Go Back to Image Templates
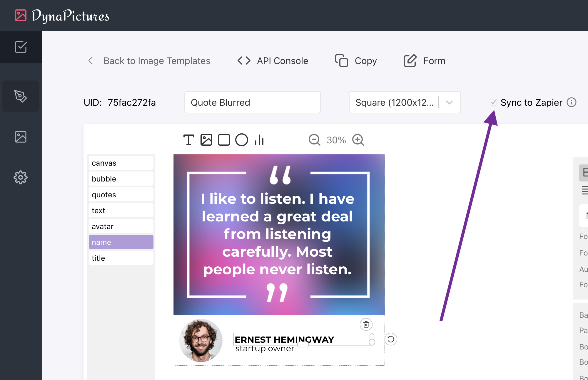This screenshot has width=588, height=380. tap(149, 61)
